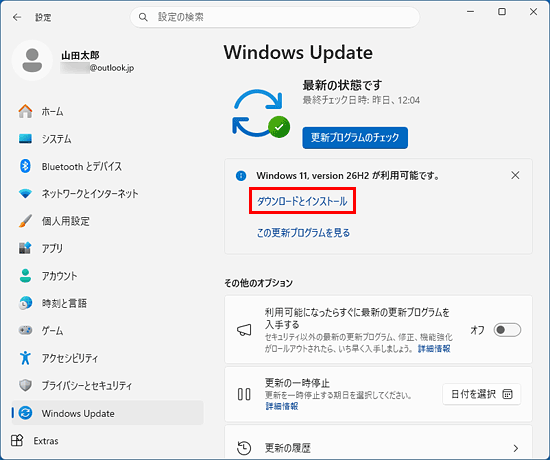The width and height of the screenshot is (550, 460).
Task: Click the @outlook.jp email text
Action: tap(112, 68)
